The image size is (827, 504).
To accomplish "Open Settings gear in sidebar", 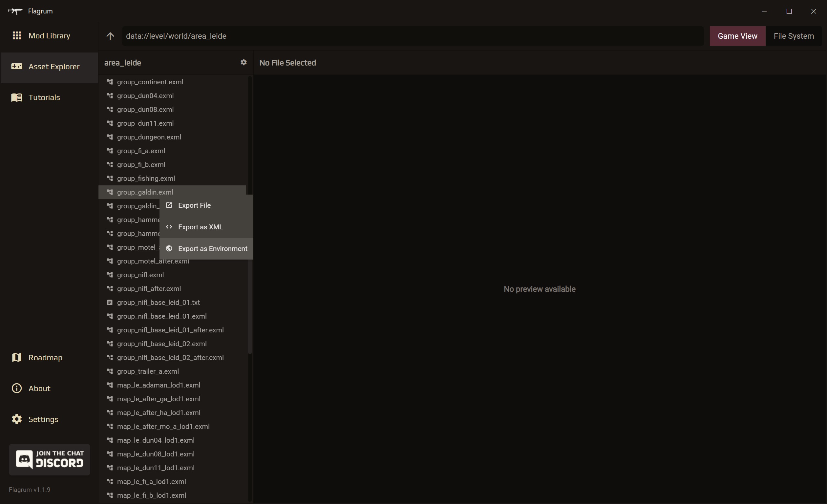I will pyautogui.click(x=16, y=419).
